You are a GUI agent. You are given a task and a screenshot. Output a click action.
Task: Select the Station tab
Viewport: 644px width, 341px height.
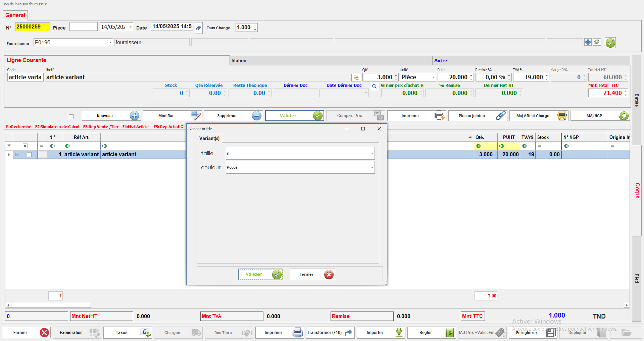click(x=239, y=61)
